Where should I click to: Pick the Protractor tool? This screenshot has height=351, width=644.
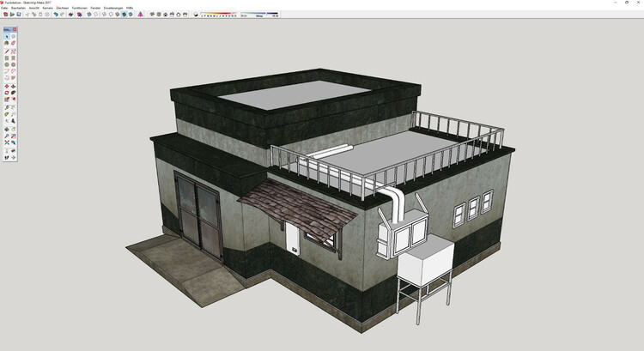(7, 114)
